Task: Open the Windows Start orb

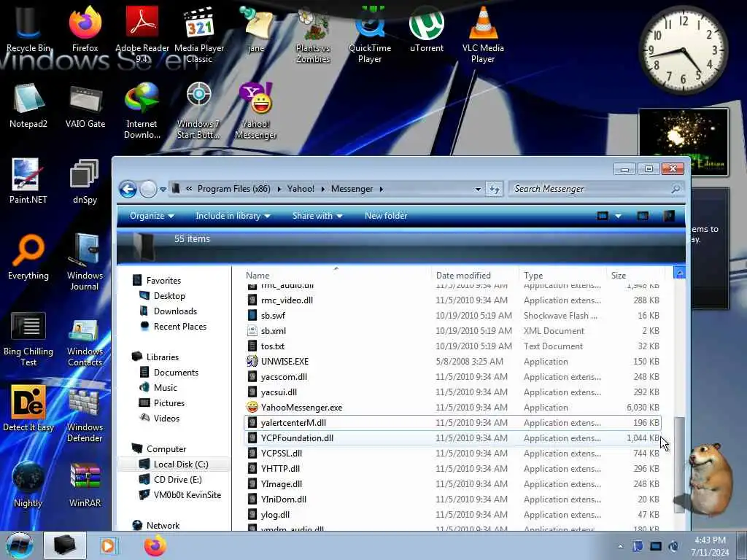Action: [19, 545]
